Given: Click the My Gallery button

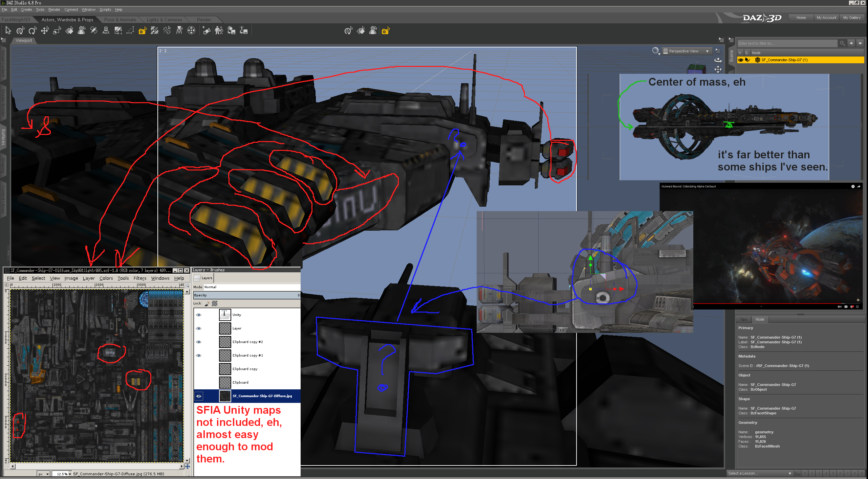Looking at the screenshot, I should coord(851,18).
